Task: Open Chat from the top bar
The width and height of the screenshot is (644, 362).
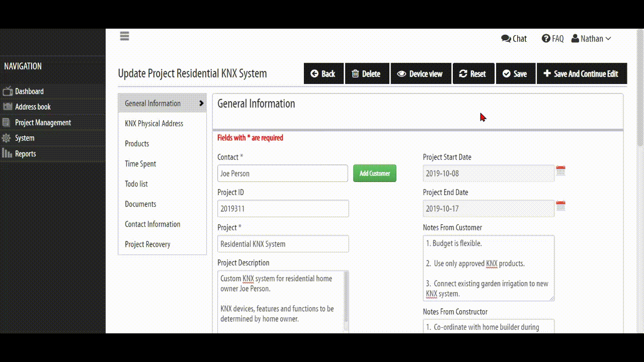Action: (x=514, y=39)
